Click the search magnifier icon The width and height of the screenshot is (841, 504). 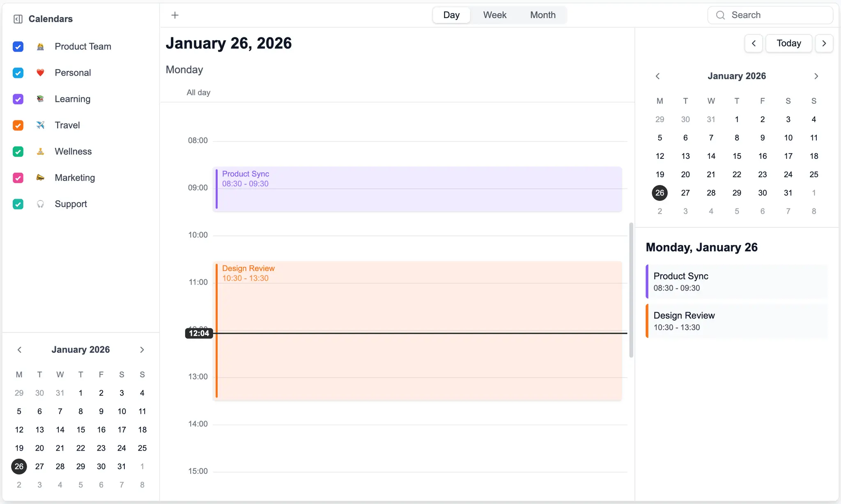[720, 15]
